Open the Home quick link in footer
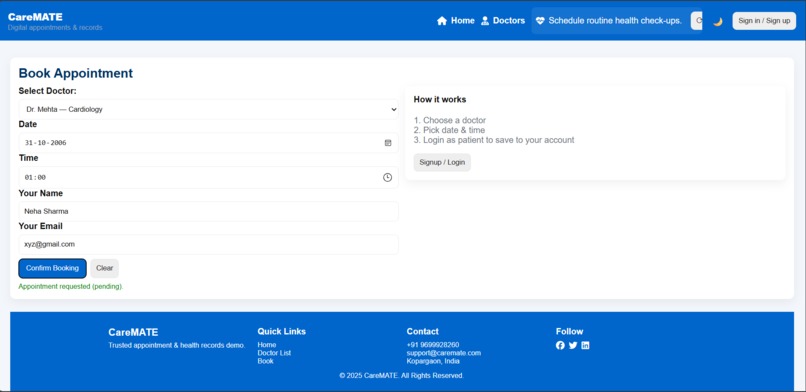The image size is (806, 392). 267,345
